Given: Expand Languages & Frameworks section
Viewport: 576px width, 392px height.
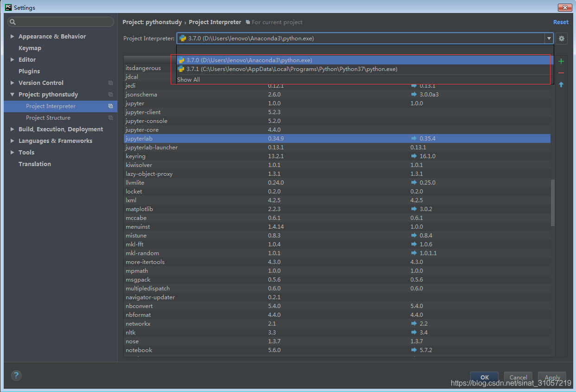Looking at the screenshot, I should 13,141.
